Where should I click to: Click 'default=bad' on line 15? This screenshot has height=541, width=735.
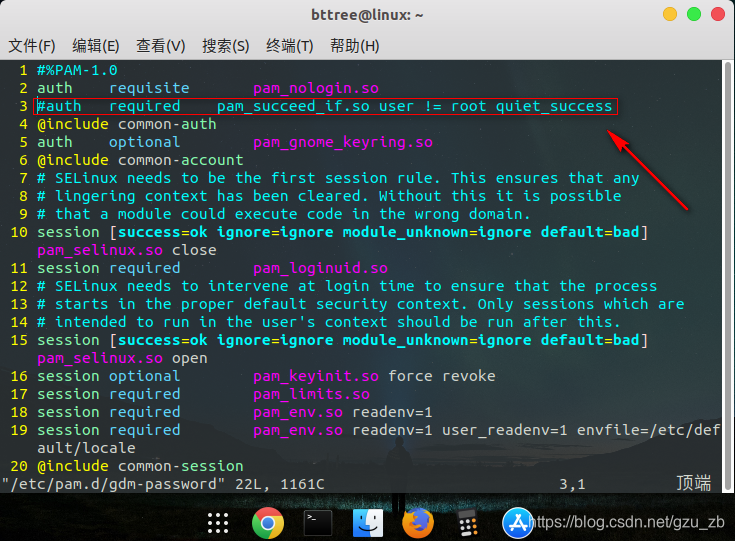pos(590,340)
